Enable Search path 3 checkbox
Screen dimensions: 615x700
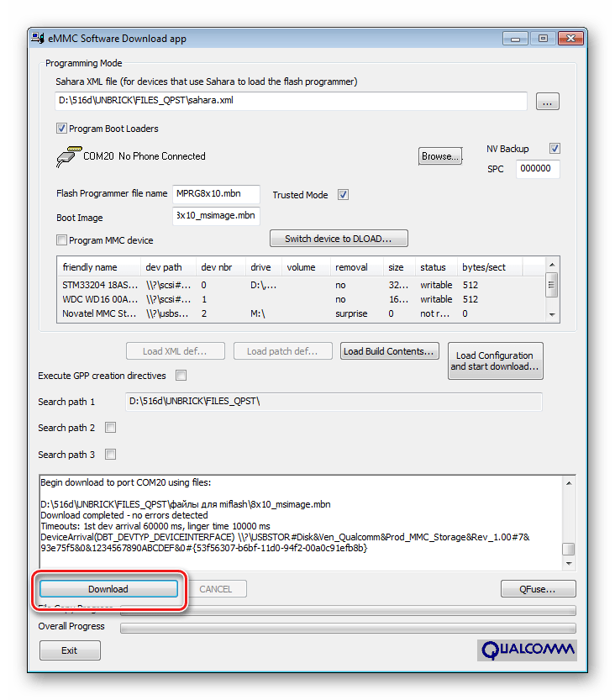[x=110, y=455]
